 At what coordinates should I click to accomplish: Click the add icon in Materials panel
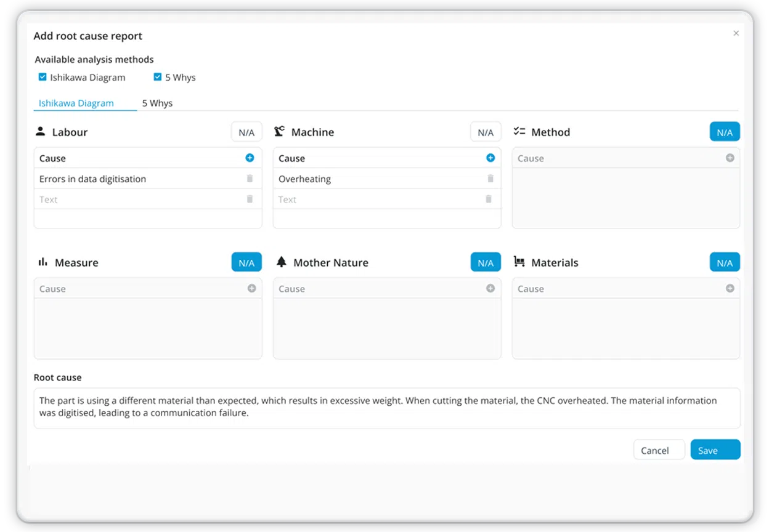(730, 288)
